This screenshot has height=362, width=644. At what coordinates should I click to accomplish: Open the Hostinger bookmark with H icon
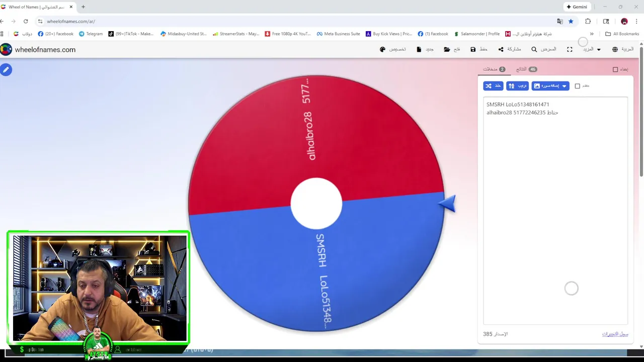coord(529,34)
